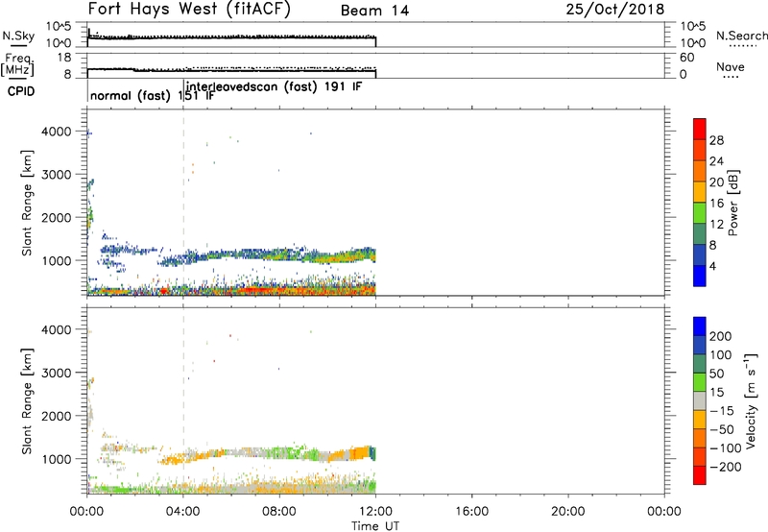The image size is (768, 532).
Task: Click the Slant Range axis title of power panel
Action: coord(27,203)
